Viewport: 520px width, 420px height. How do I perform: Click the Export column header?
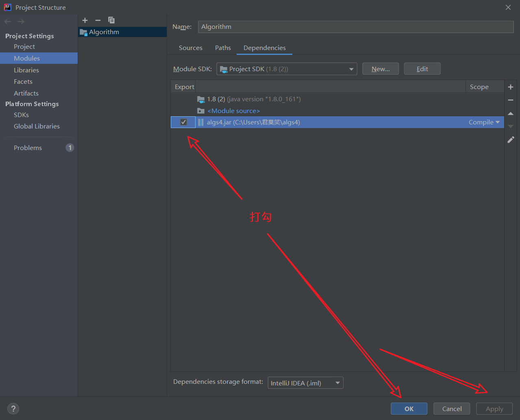pos(184,87)
